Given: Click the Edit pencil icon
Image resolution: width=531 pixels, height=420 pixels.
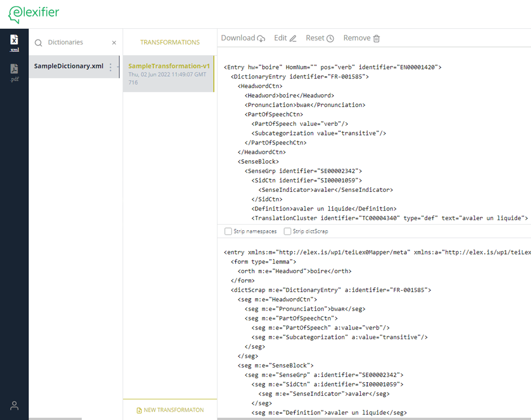Looking at the screenshot, I should [293, 38].
